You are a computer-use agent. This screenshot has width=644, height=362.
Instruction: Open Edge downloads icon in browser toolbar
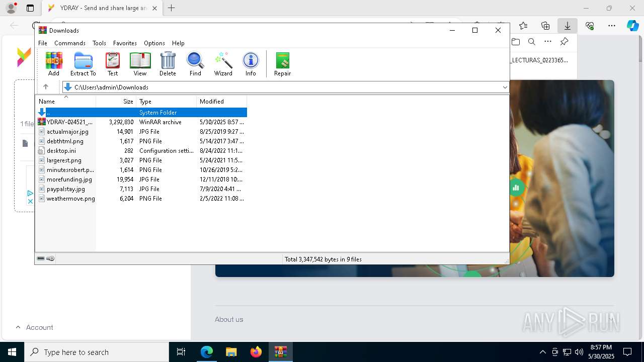[x=568, y=26]
